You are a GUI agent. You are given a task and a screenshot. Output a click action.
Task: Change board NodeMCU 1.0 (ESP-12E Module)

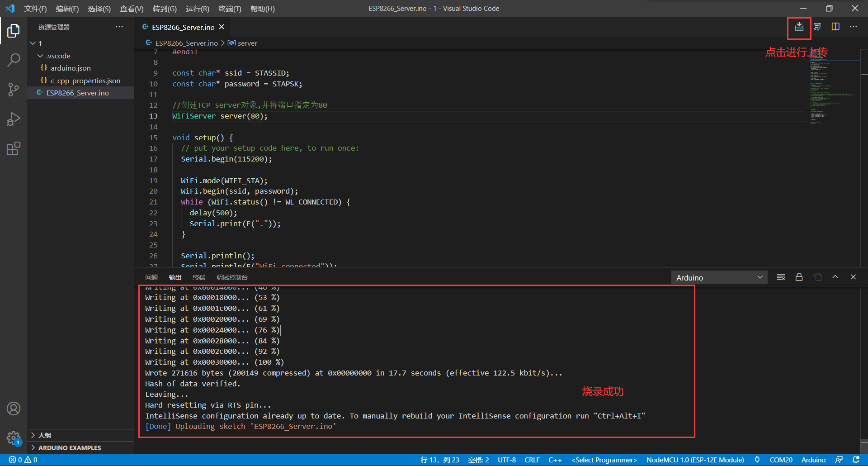(695, 460)
